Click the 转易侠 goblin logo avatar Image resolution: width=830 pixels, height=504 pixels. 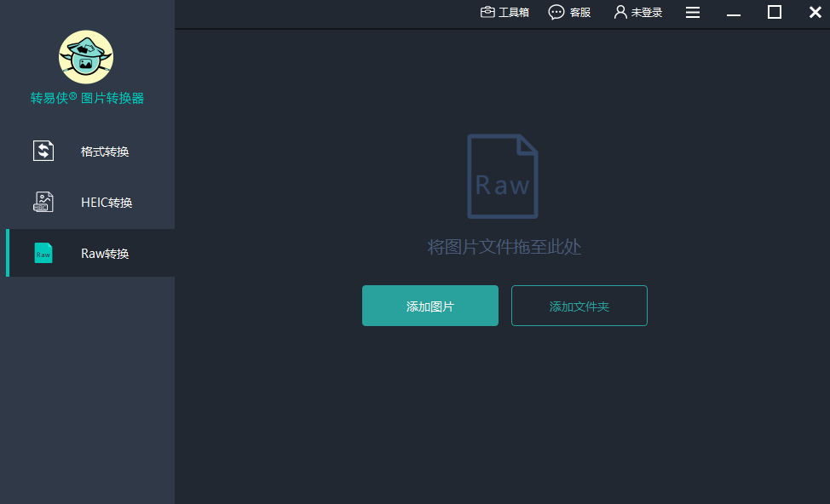click(x=86, y=57)
